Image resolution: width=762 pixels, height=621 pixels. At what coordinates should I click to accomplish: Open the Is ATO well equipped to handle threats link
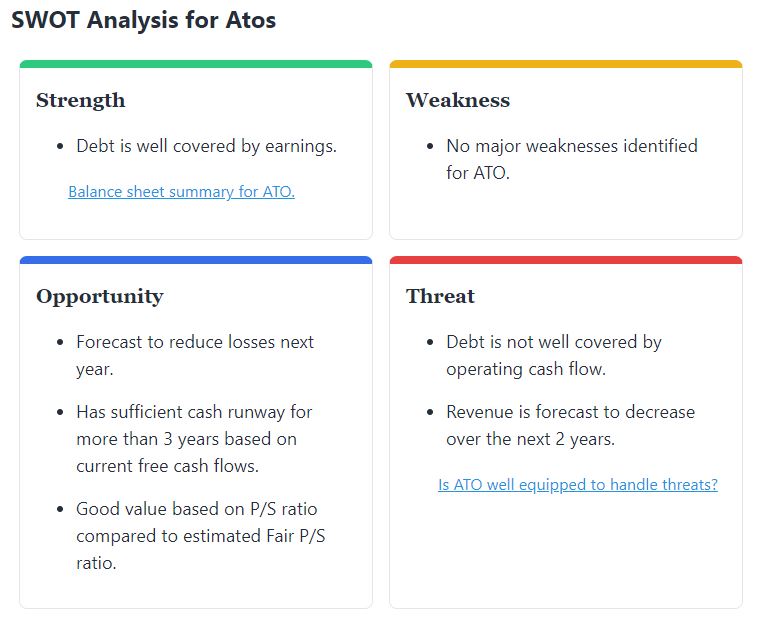578,485
